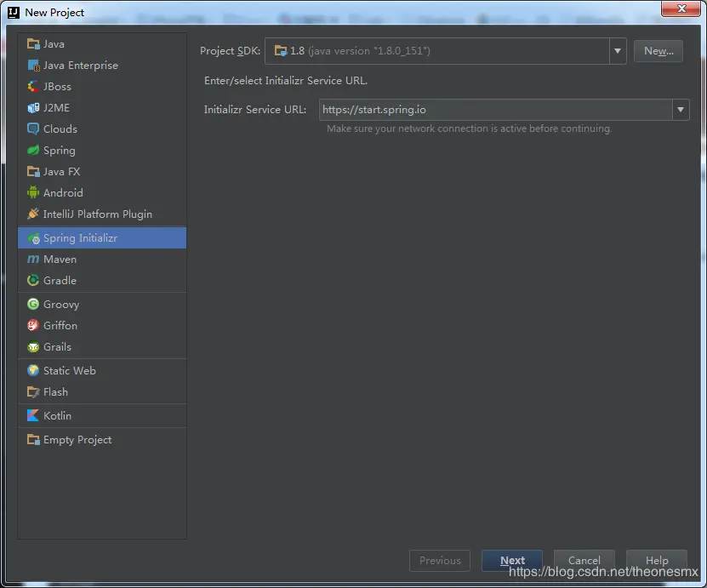The height and width of the screenshot is (588, 707).
Task: Click the Maven 'm' icon
Action: [x=33, y=260]
